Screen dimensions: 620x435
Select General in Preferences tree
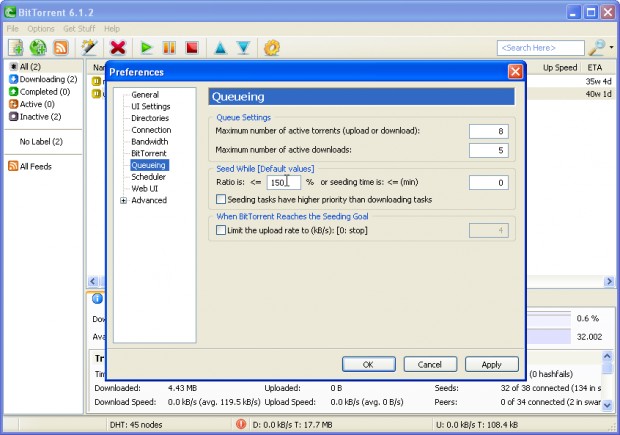pyautogui.click(x=145, y=95)
